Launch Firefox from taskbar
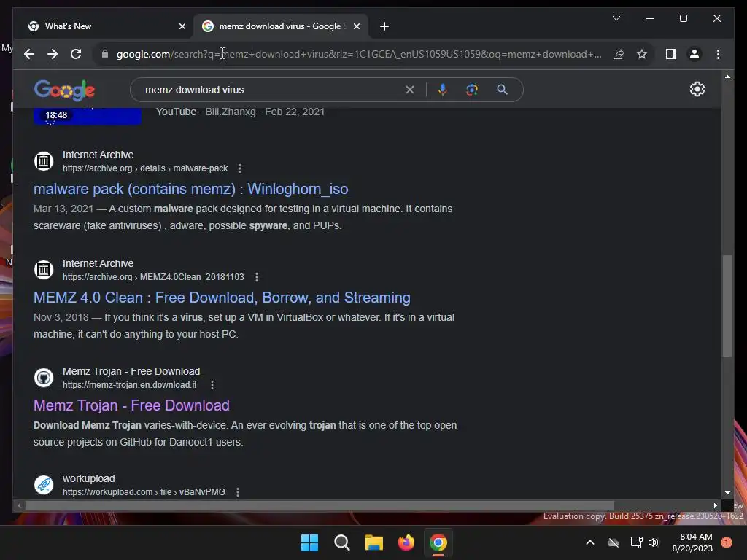The image size is (747, 560). (x=406, y=542)
